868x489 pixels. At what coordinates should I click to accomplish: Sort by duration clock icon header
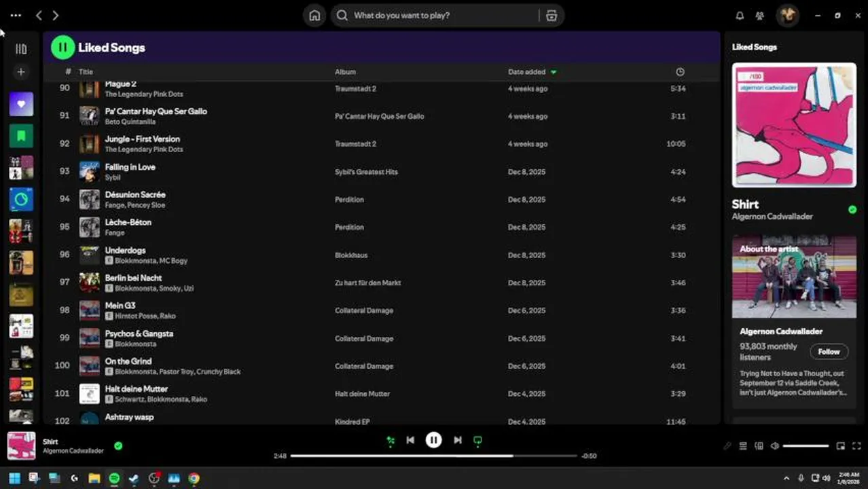(680, 72)
